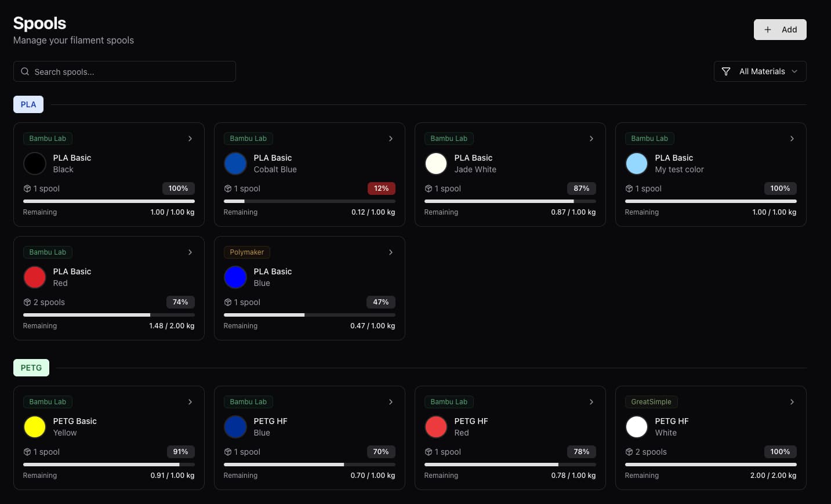This screenshot has width=831, height=504.
Task: Expand the PLA Basic Black card chevron
Action: click(x=190, y=139)
